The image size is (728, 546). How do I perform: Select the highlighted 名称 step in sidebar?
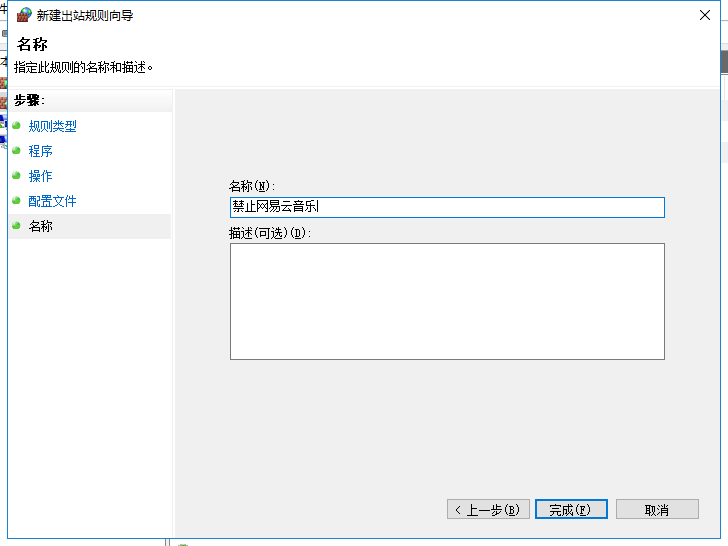(x=40, y=226)
